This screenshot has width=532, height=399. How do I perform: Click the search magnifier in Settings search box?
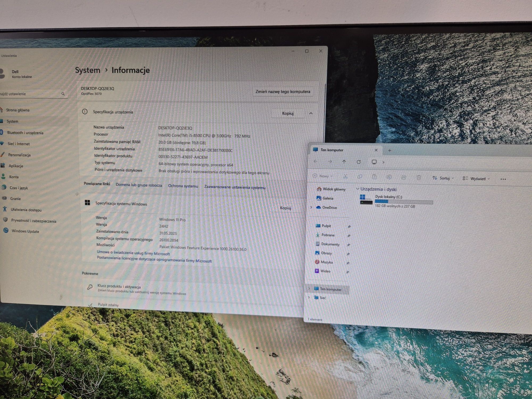63,94
